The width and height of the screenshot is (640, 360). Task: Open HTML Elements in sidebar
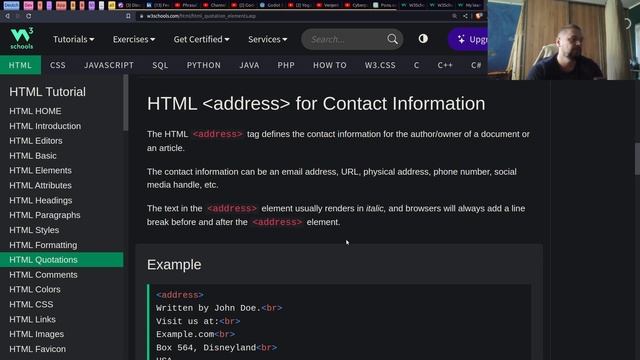pos(62,171)
